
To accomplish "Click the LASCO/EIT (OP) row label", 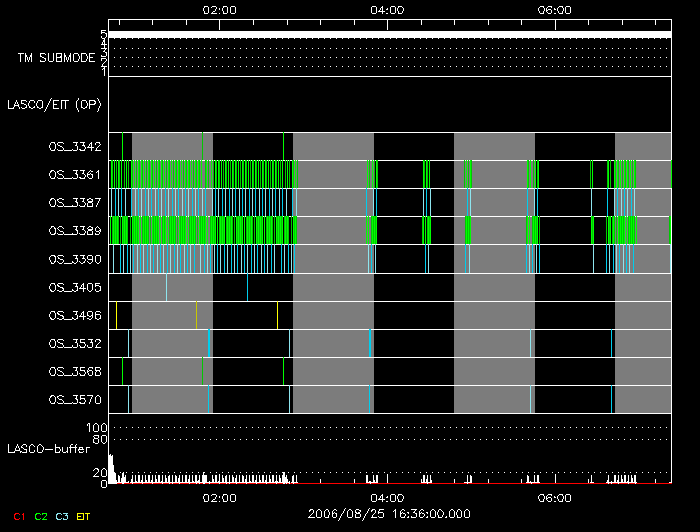I will [54, 105].
